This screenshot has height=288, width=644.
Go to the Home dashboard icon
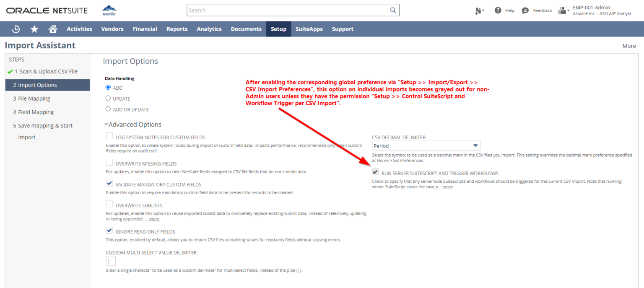click(52, 29)
